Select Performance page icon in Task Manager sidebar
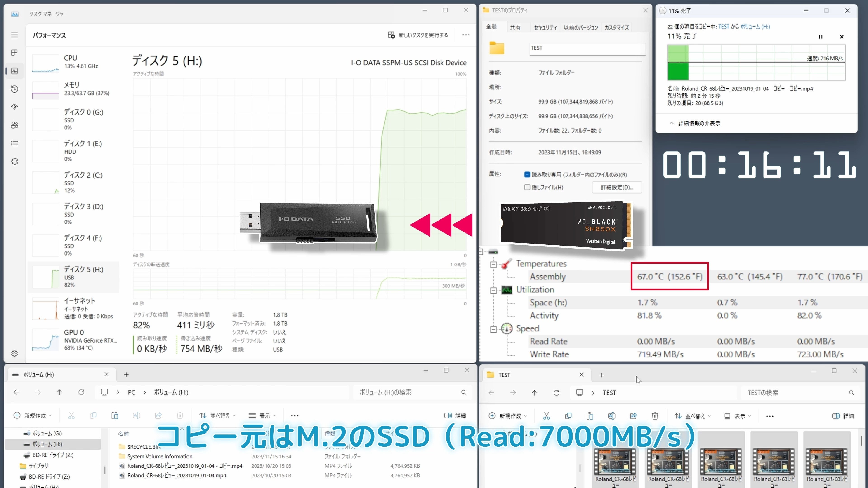 14,71
